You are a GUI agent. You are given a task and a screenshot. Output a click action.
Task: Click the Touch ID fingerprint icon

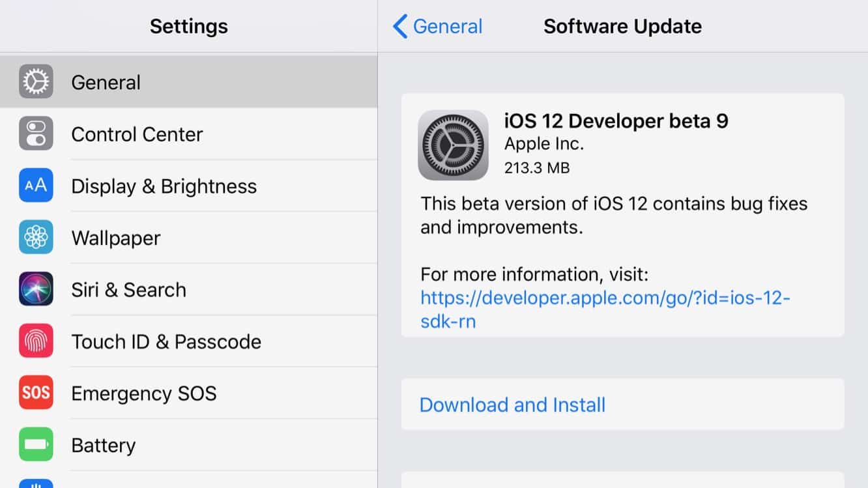(x=36, y=341)
